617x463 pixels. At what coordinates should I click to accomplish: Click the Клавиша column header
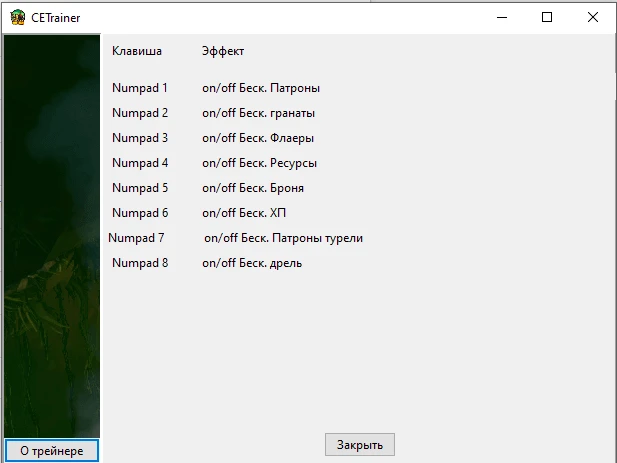tap(137, 51)
